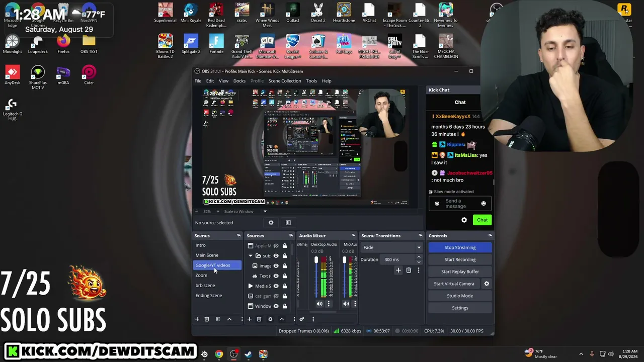The width and height of the screenshot is (644, 362).
Task: Hide the Media Source with its eye icon
Action: (x=276, y=286)
